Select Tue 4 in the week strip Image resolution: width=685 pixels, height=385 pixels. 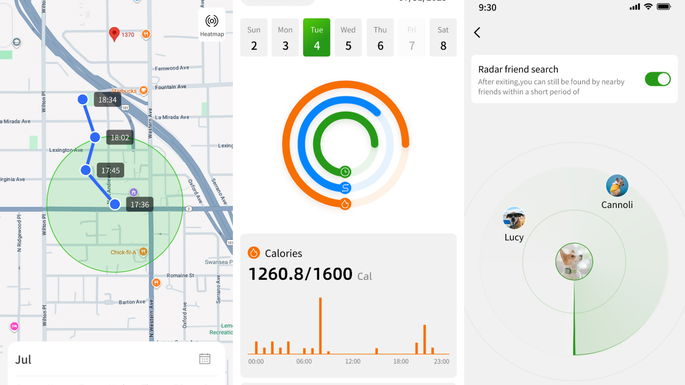point(317,38)
